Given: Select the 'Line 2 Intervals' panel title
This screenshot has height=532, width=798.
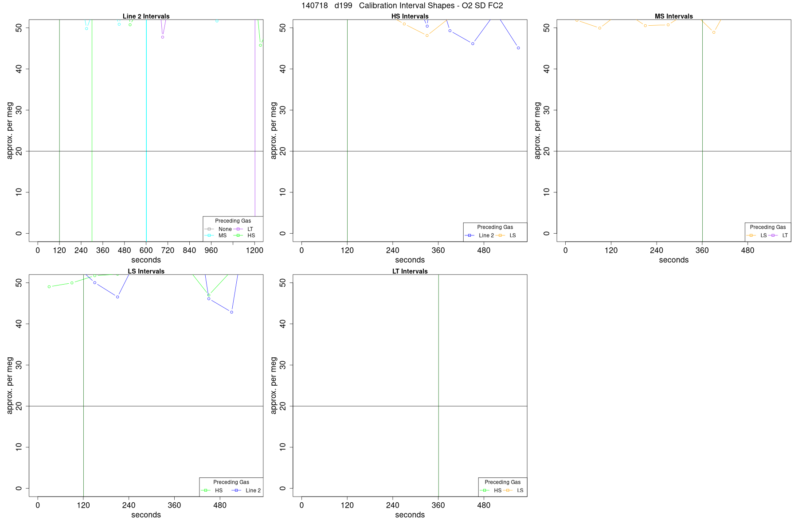Looking at the screenshot, I should coord(146,16).
